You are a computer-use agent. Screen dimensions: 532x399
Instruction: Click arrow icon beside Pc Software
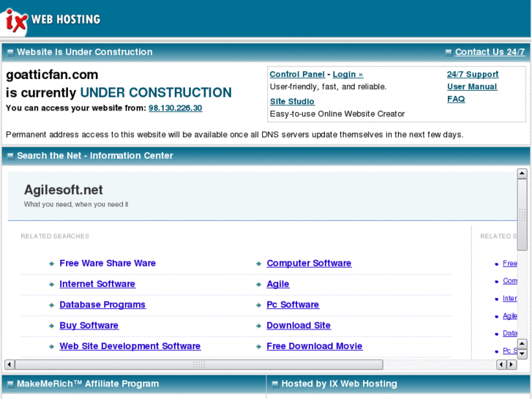(258, 305)
